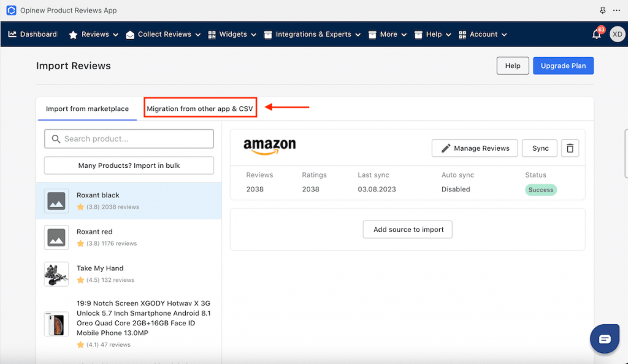This screenshot has width=628, height=364.
Task: Click the Help button near Upgrade Plan
Action: pos(513,66)
